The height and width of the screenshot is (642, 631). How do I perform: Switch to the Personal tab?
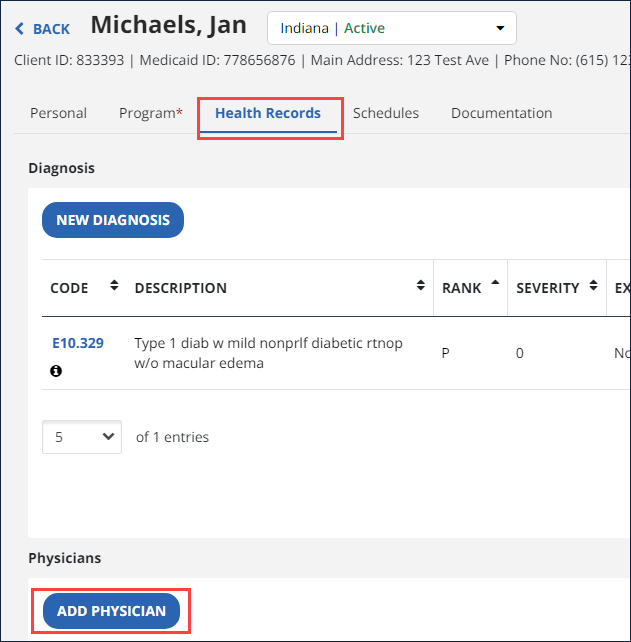pyautogui.click(x=58, y=113)
